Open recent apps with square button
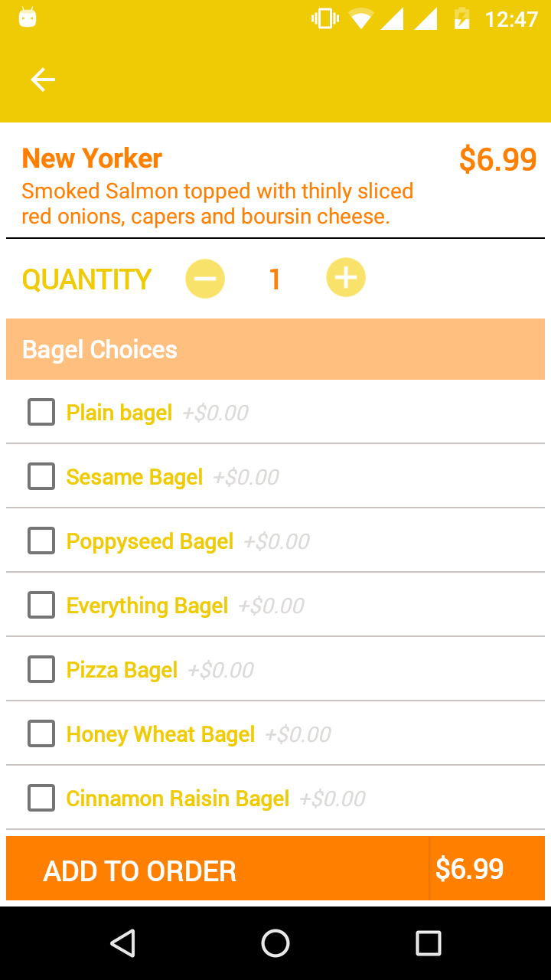The image size is (551, 980). [428, 943]
